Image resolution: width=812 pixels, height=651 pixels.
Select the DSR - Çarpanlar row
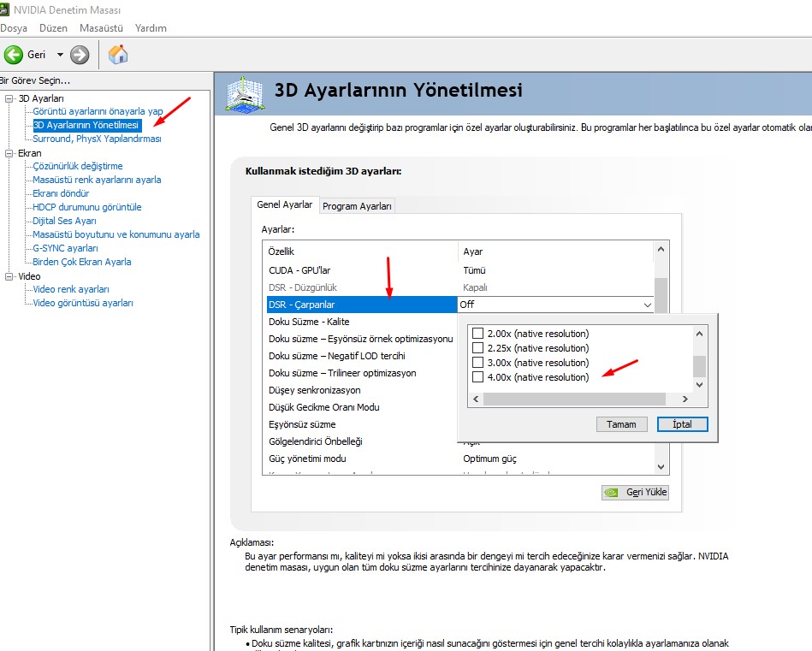361,305
